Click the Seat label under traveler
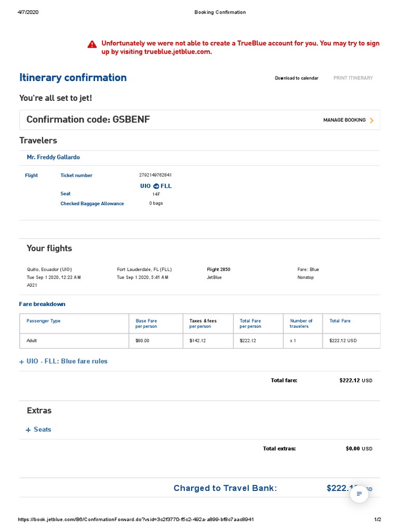399x532 pixels. [x=65, y=194]
